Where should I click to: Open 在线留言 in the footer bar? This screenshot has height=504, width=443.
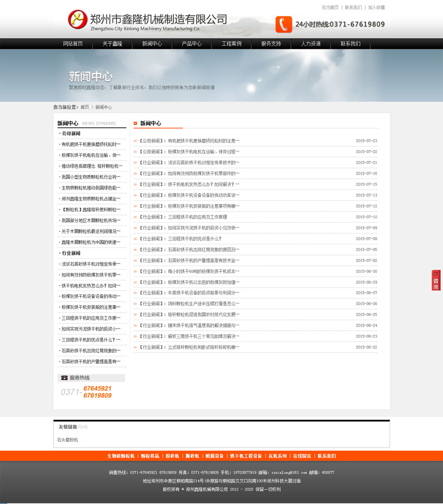[302, 456]
